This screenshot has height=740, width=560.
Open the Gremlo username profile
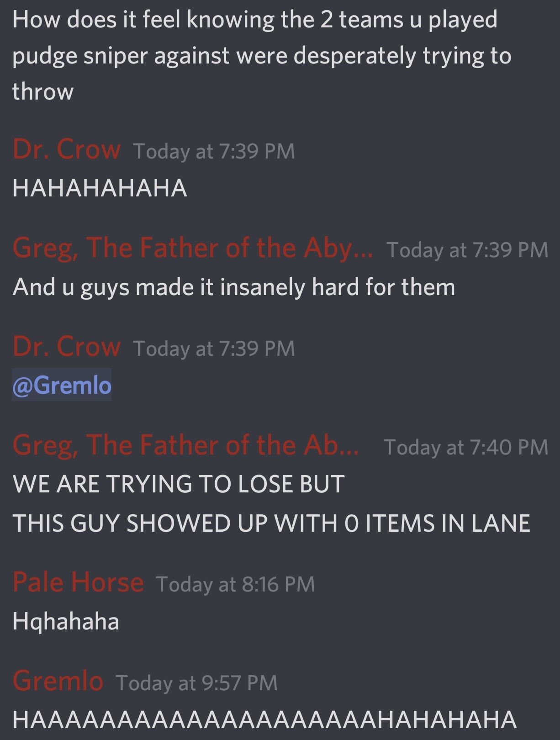click(58, 681)
